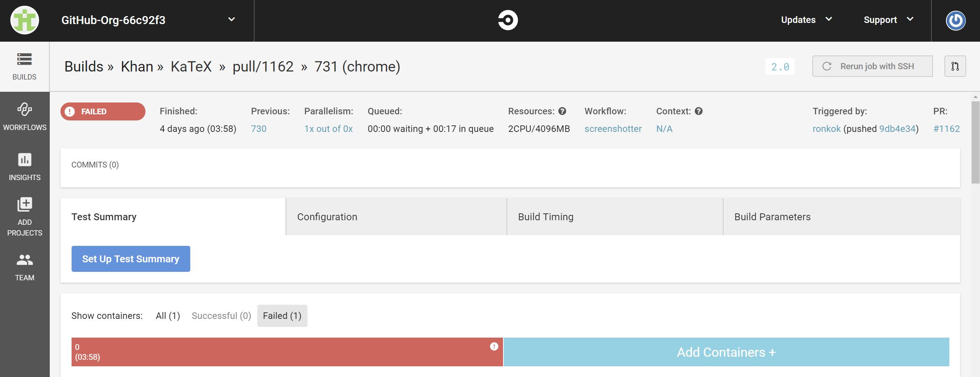Click the N/A context link
The height and width of the screenshot is (377, 980).
pos(664,129)
